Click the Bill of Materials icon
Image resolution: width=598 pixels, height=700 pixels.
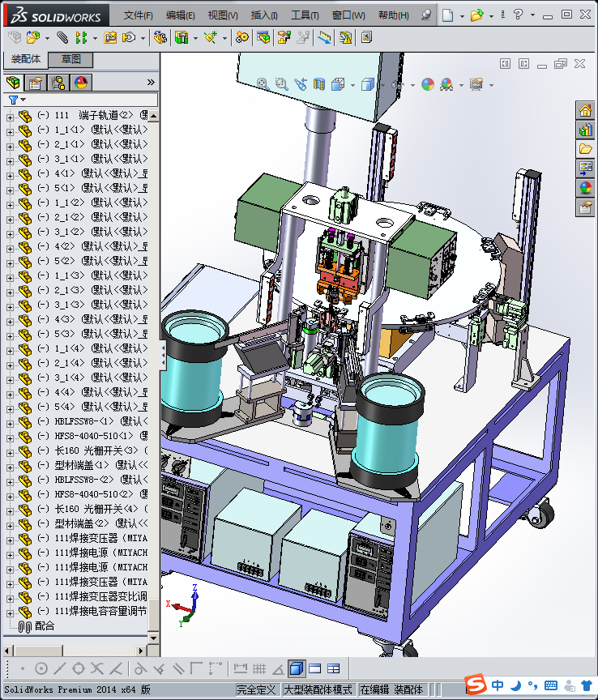263,38
